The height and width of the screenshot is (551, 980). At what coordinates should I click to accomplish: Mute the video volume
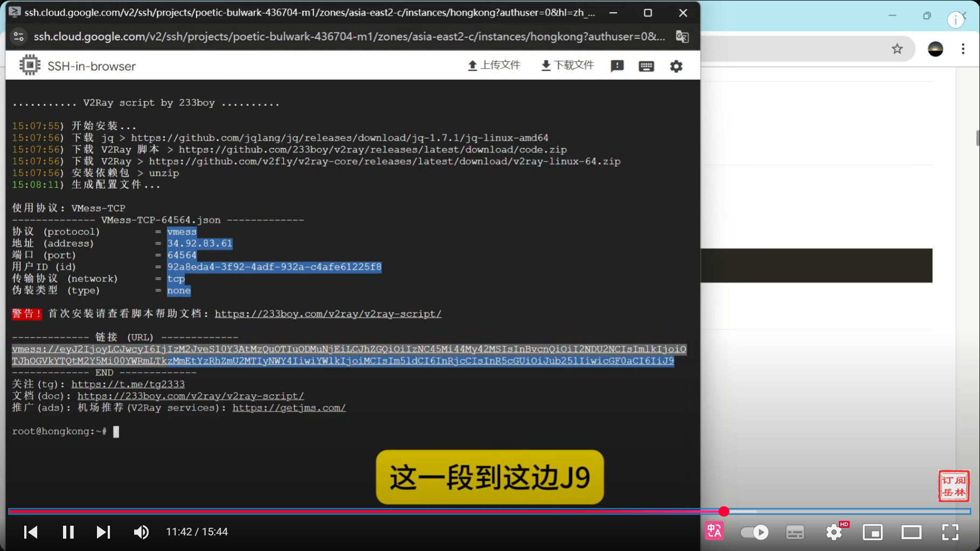[x=141, y=532]
